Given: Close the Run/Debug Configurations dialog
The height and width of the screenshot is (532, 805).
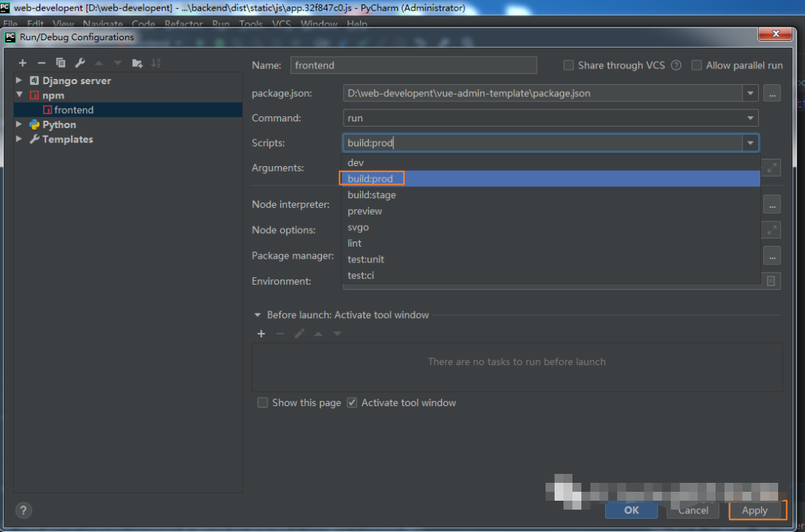Looking at the screenshot, I should [x=775, y=34].
